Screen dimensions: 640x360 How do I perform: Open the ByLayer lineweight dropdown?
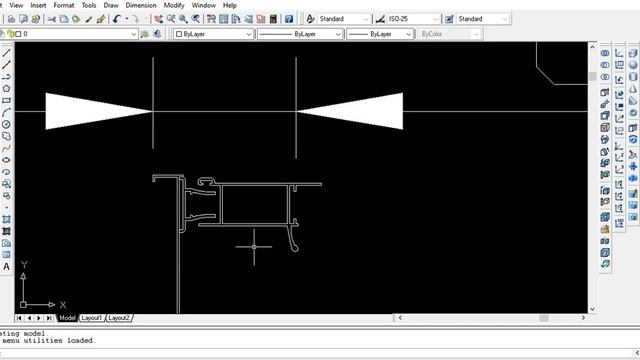tap(409, 34)
